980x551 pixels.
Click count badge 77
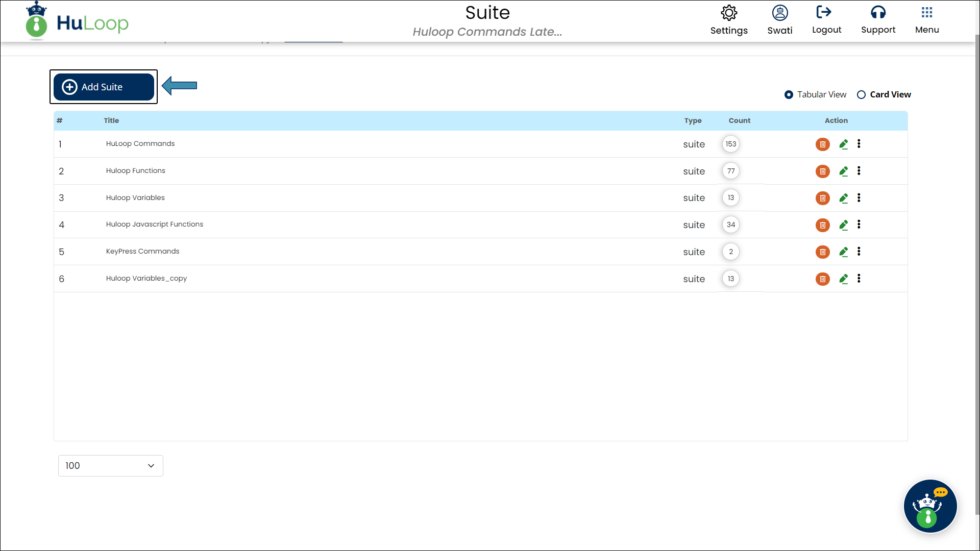(x=731, y=171)
